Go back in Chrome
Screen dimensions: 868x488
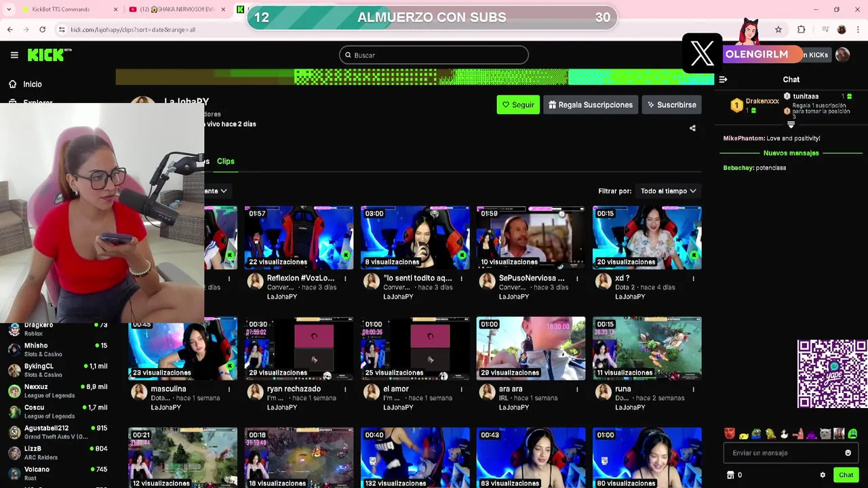tap(9, 30)
